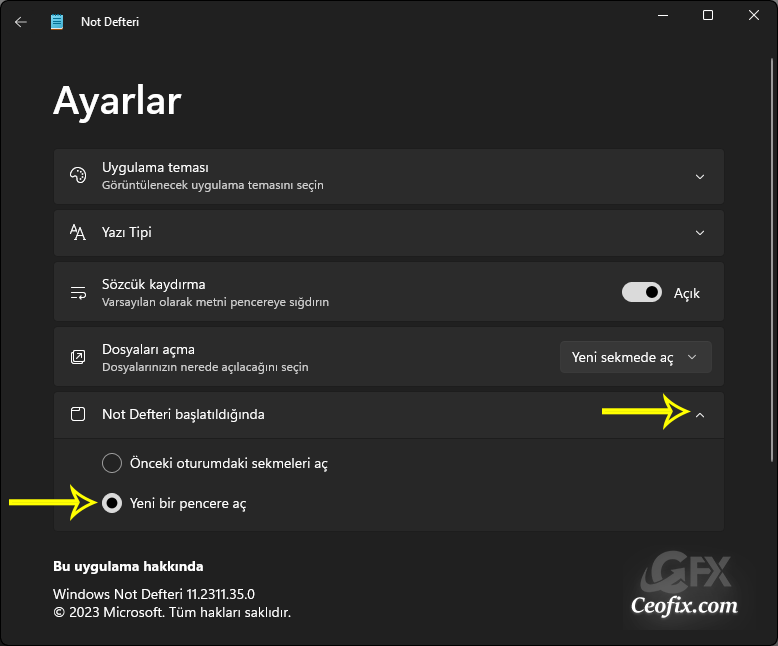Go back using the back arrow
Viewport: 778px width, 646px height.
tap(20, 22)
